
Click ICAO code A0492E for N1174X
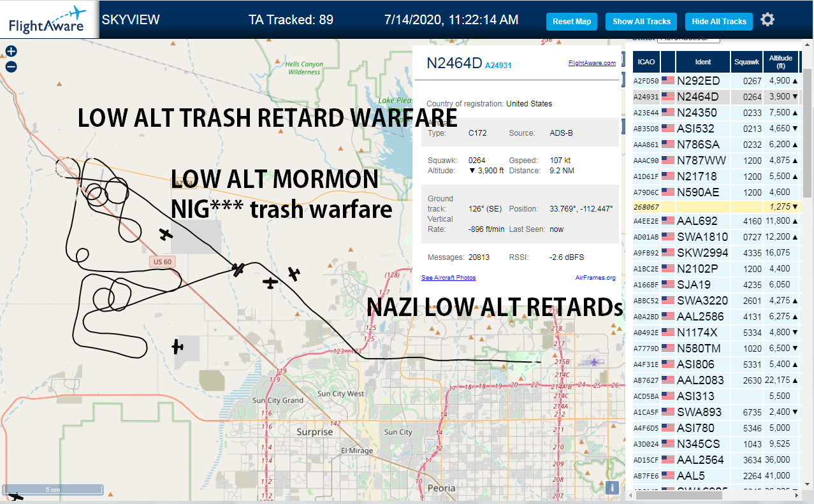(x=646, y=333)
